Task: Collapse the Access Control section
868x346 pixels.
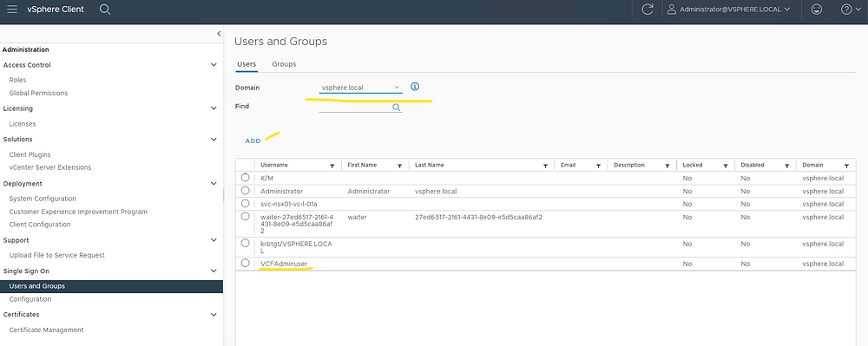Action: 214,65
